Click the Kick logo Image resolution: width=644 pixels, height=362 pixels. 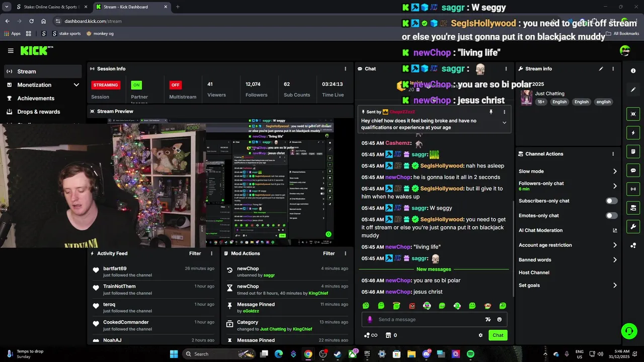tap(36, 50)
